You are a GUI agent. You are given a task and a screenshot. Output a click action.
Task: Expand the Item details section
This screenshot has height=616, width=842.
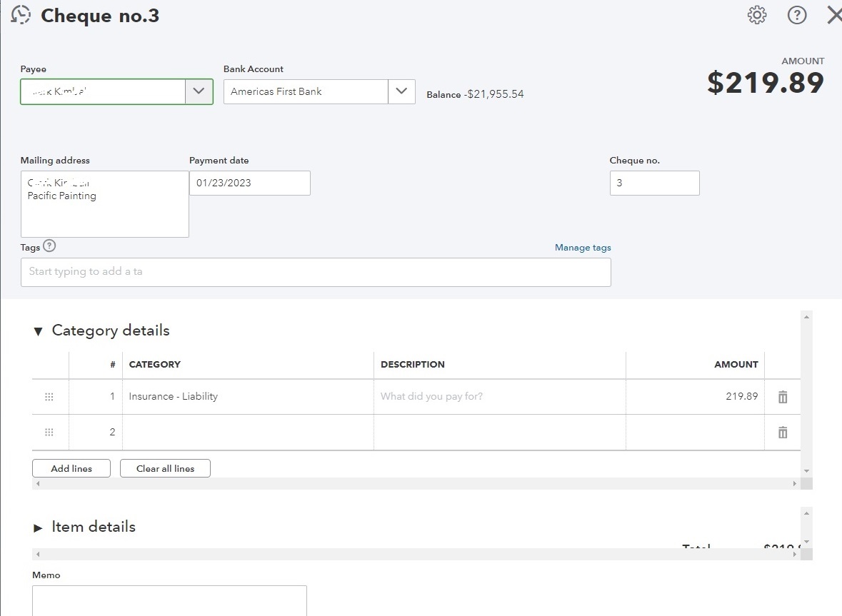tap(39, 528)
